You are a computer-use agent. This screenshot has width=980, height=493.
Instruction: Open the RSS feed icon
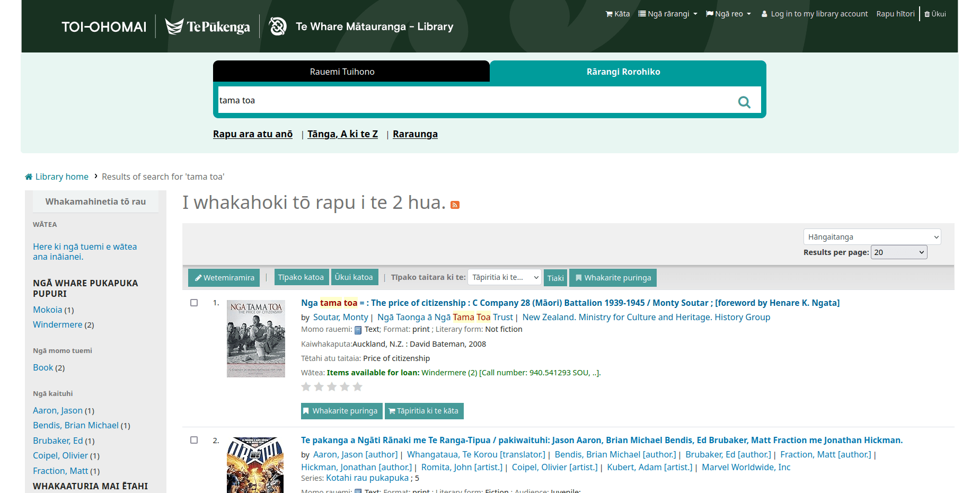click(x=455, y=205)
